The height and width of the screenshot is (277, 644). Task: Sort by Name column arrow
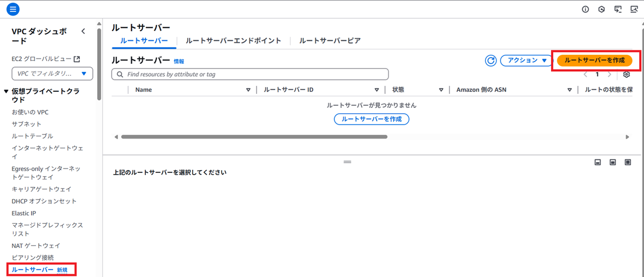coord(248,90)
